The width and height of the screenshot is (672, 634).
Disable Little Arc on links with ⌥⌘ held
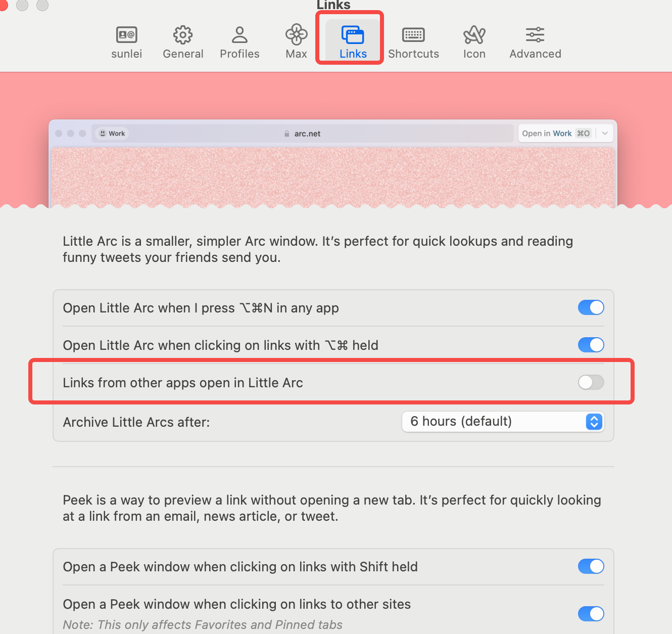pyautogui.click(x=591, y=345)
